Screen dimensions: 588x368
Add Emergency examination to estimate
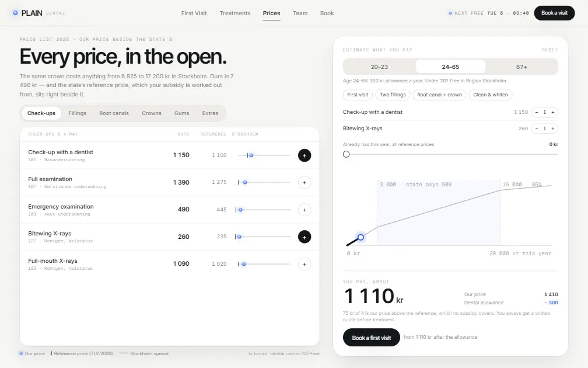304,210
